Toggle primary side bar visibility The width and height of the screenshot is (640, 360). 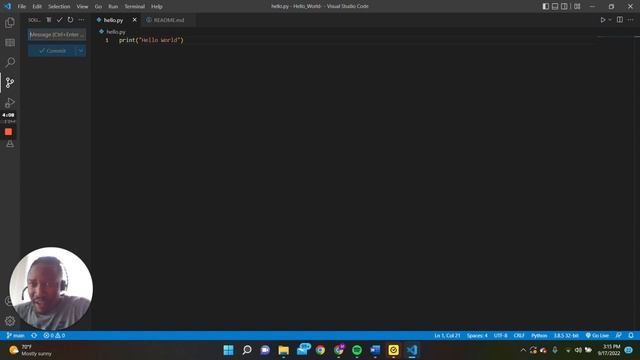point(546,6)
